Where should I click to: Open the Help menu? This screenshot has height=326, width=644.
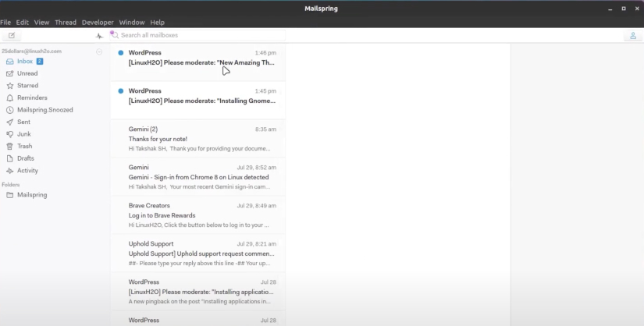pyautogui.click(x=158, y=23)
